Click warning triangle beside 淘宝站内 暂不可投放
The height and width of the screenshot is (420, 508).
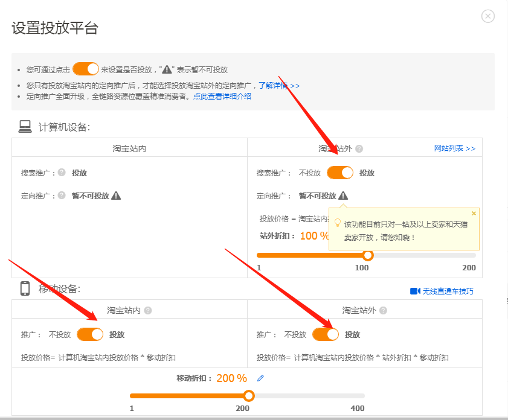[116, 196]
